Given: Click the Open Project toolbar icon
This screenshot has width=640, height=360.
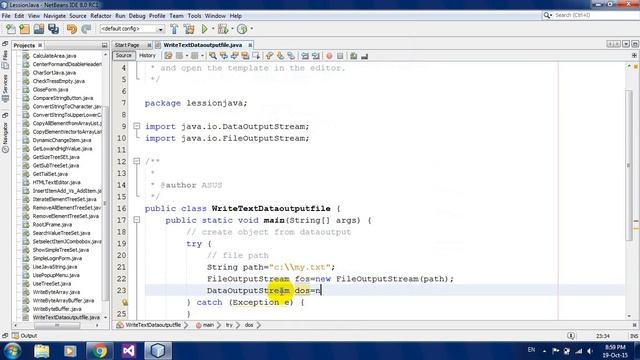Looking at the screenshot, I should click(x=39, y=29).
